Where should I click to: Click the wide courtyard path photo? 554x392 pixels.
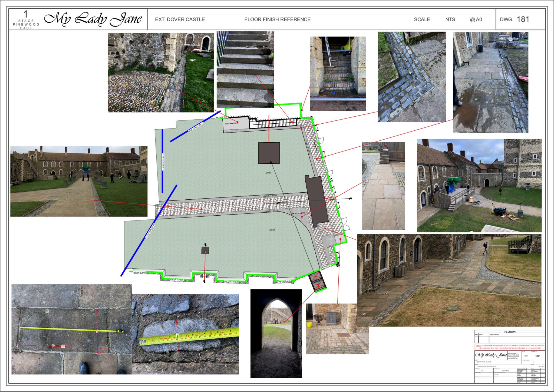[79, 181]
